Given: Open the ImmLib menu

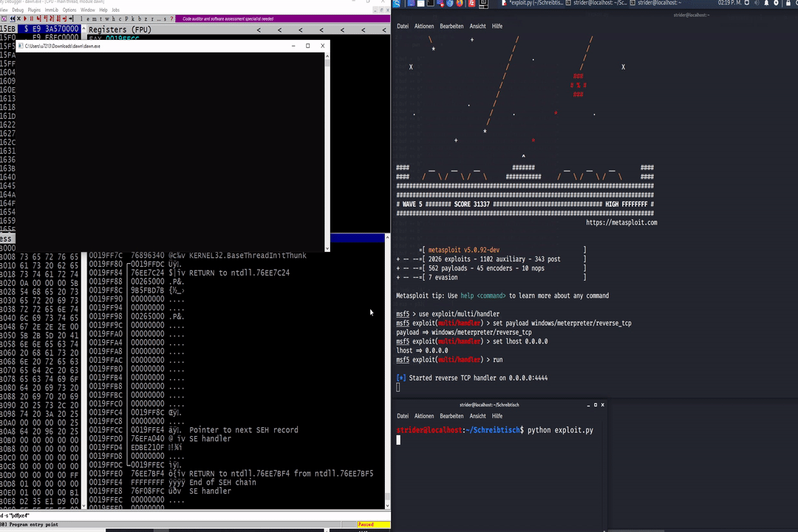Looking at the screenshot, I should [x=52, y=10].
